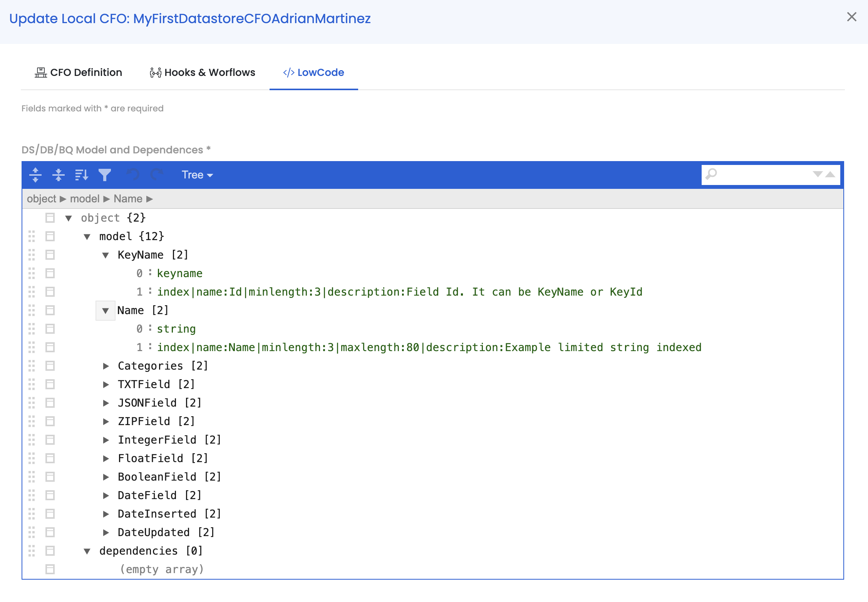Click 'object' in the breadcrumb path
The image size is (868, 602).
point(42,199)
